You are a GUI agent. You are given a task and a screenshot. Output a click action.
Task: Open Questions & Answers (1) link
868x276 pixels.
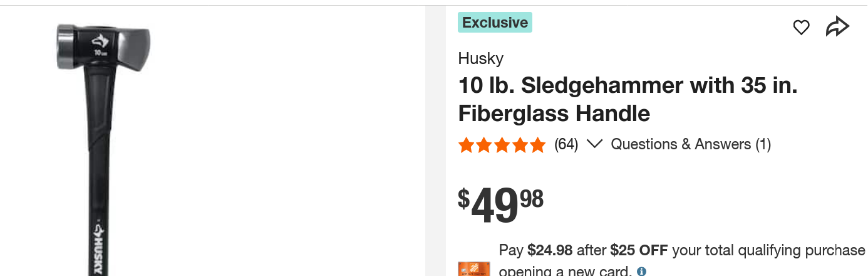pos(690,144)
